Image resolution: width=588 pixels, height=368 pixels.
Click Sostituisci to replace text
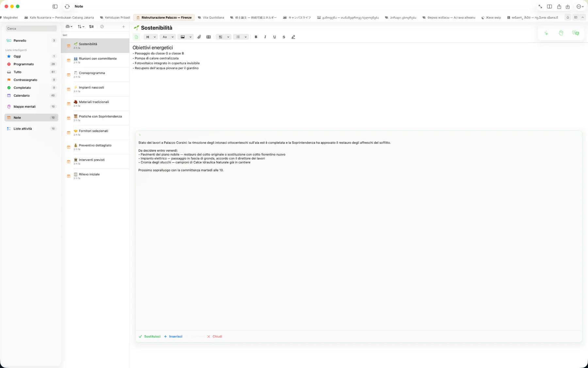pyautogui.click(x=150, y=336)
